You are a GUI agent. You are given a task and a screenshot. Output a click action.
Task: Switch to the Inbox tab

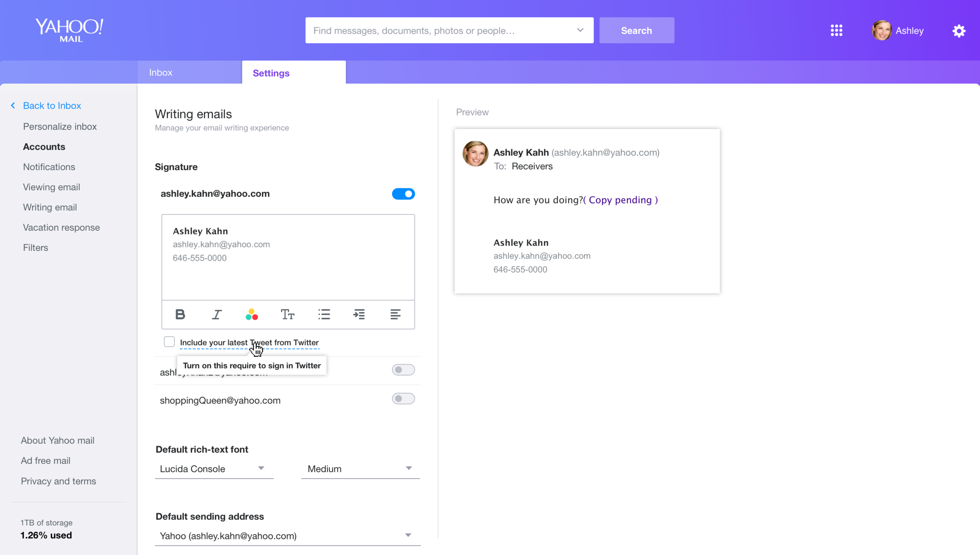[x=161, y=73]
